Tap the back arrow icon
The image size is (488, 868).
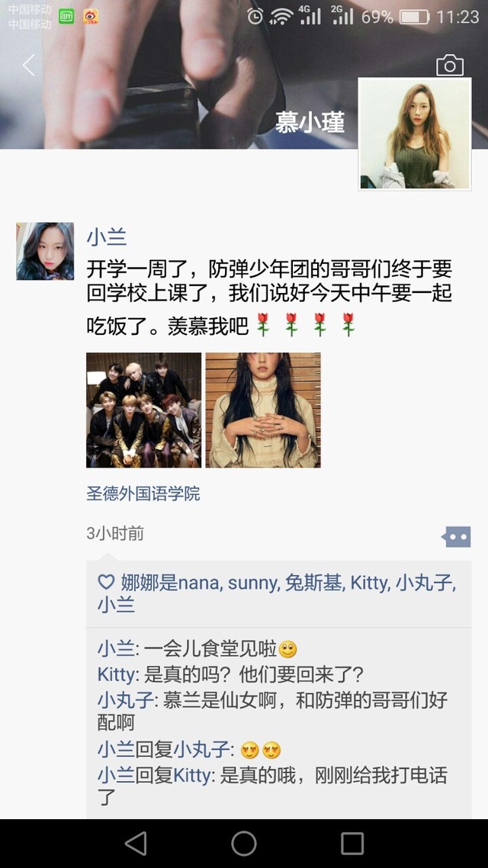[29, 66]
